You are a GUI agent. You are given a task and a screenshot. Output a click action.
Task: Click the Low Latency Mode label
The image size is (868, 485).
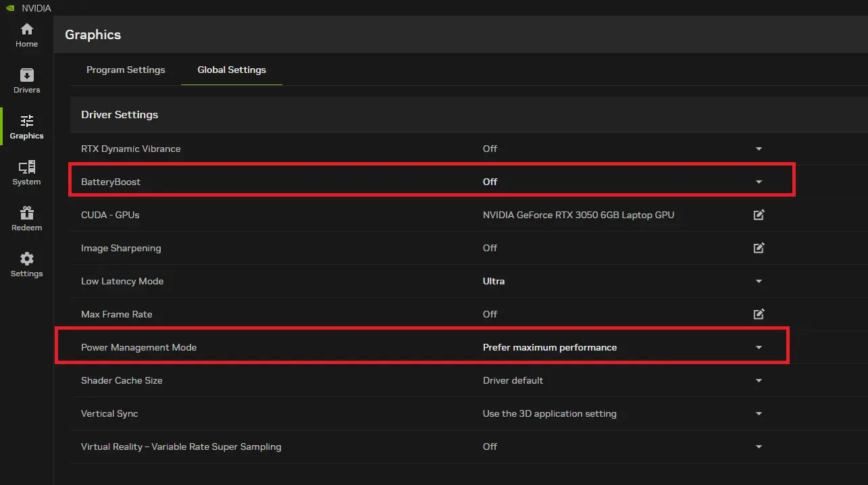point(122,281)
